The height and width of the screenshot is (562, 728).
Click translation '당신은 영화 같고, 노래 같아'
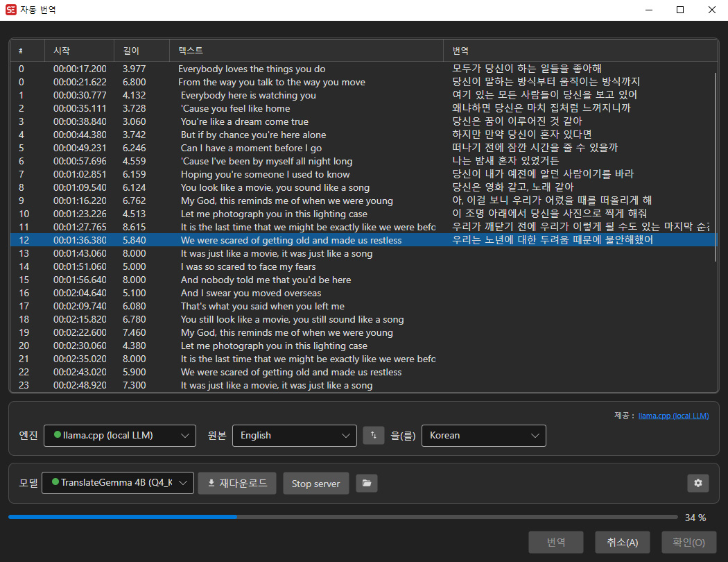tap(512, 187)
